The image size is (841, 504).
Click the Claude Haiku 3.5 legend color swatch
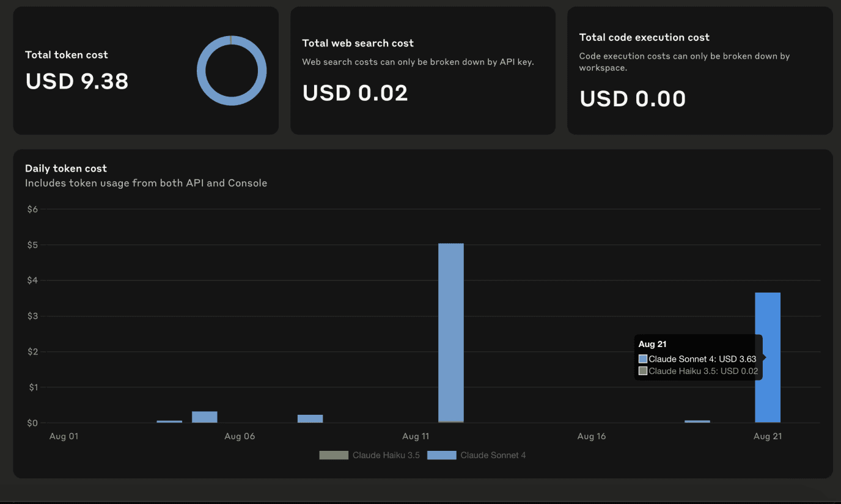(x=333, y=455)
